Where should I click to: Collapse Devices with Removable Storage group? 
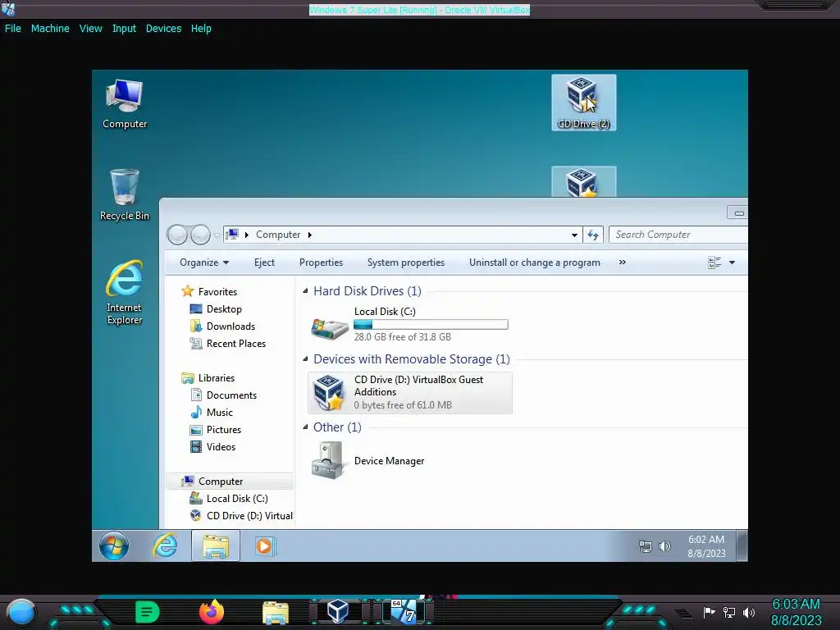coord(305,359)
